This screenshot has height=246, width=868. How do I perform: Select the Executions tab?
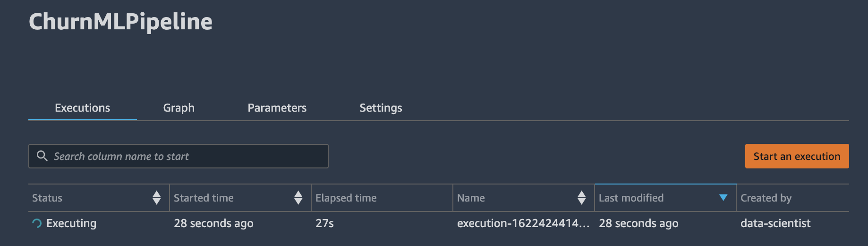[x=83, y=108]
